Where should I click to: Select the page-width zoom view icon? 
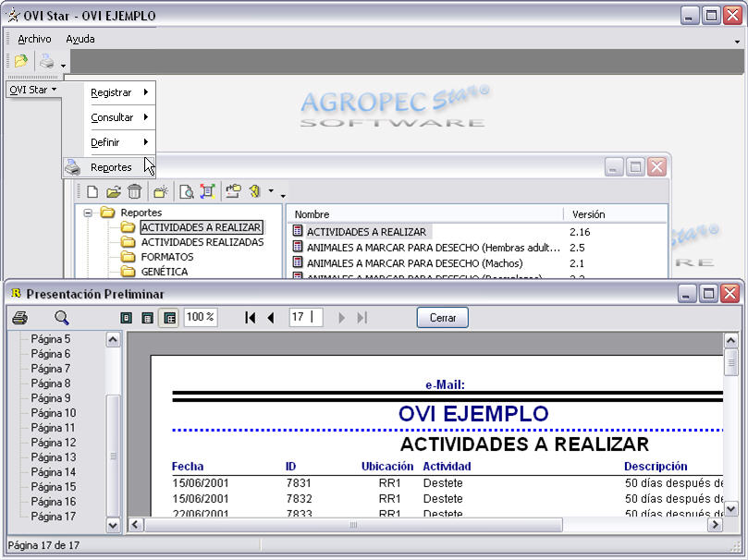(148, 318)
